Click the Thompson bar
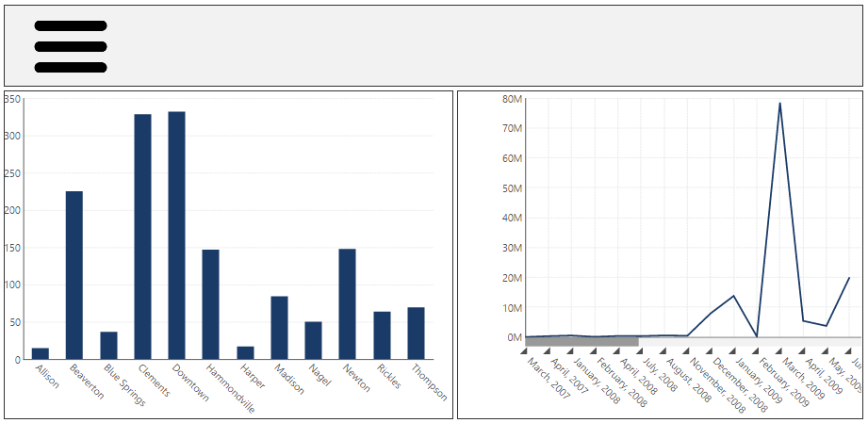Screen dimensions: 868x423 (x=416, y=333)
